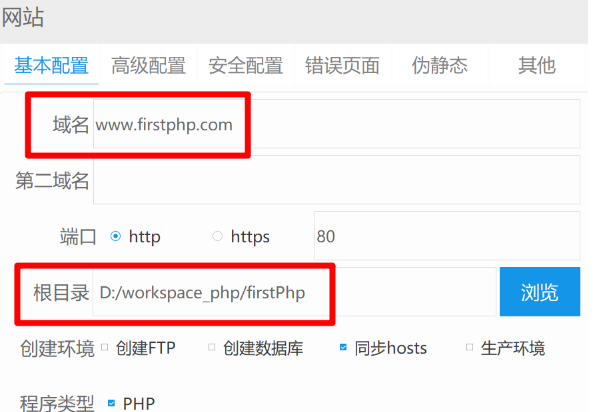Click the 网站 window title
616x412 pixels.
click(23, 18)
